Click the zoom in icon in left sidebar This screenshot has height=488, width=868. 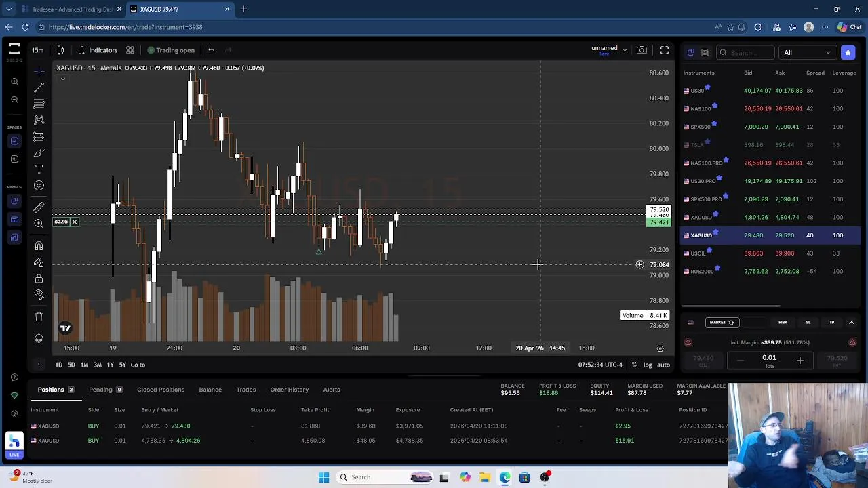(x=14, y=82)
